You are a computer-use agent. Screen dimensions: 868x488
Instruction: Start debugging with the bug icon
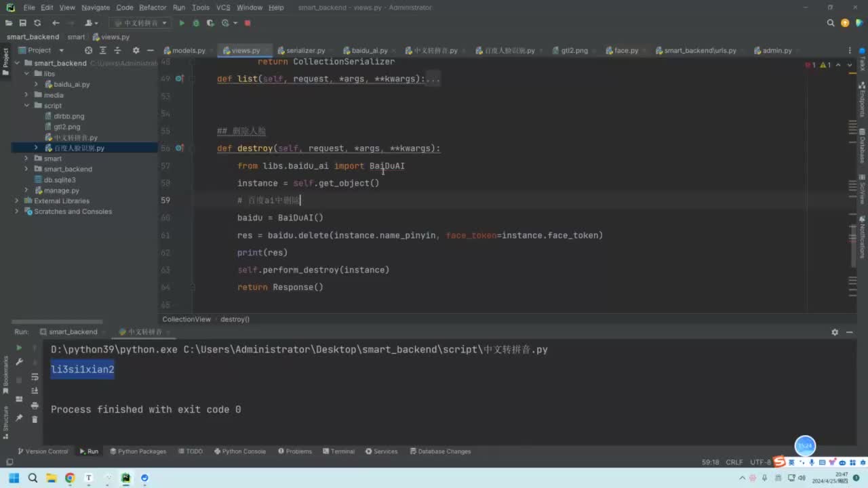196,23
